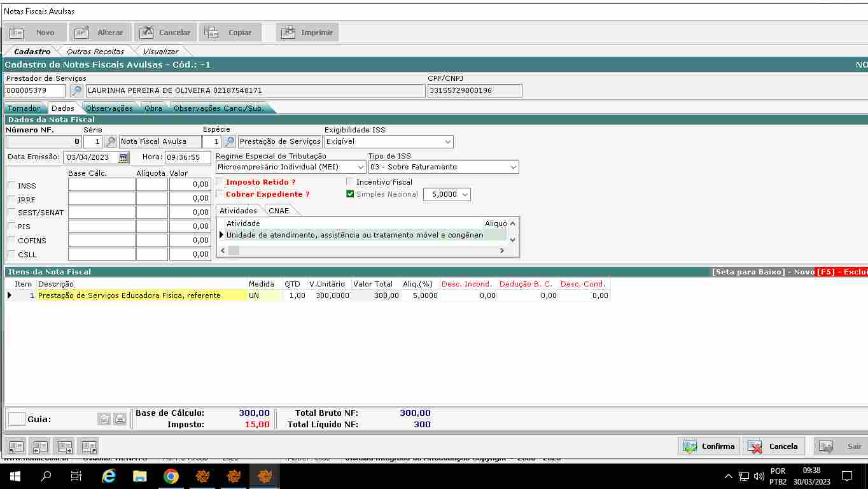Click the Espécie lookup magnifier icon

(229, 141)
